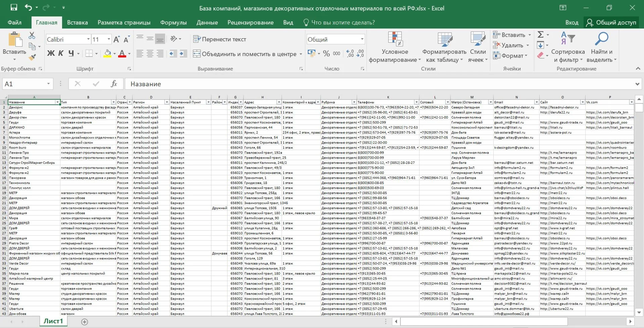Open the Файл menu
Screen dimensions: 644x328
[14, 22]
